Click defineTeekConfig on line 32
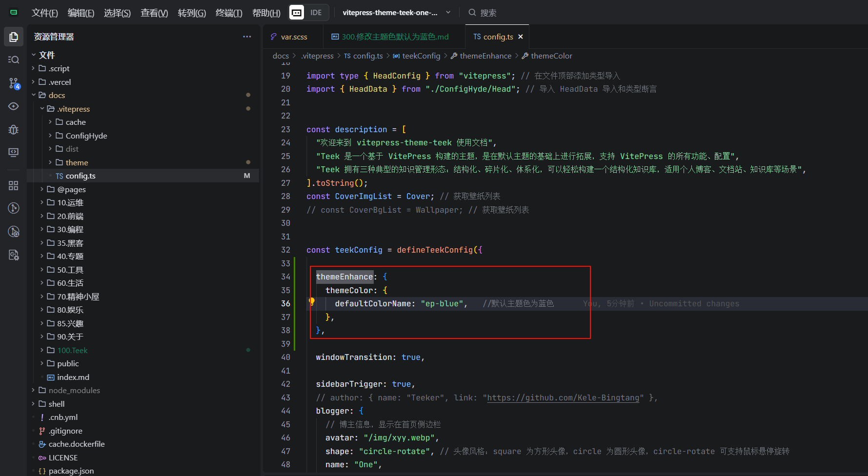This screenshot has height=476, width=868. [435, 250]
